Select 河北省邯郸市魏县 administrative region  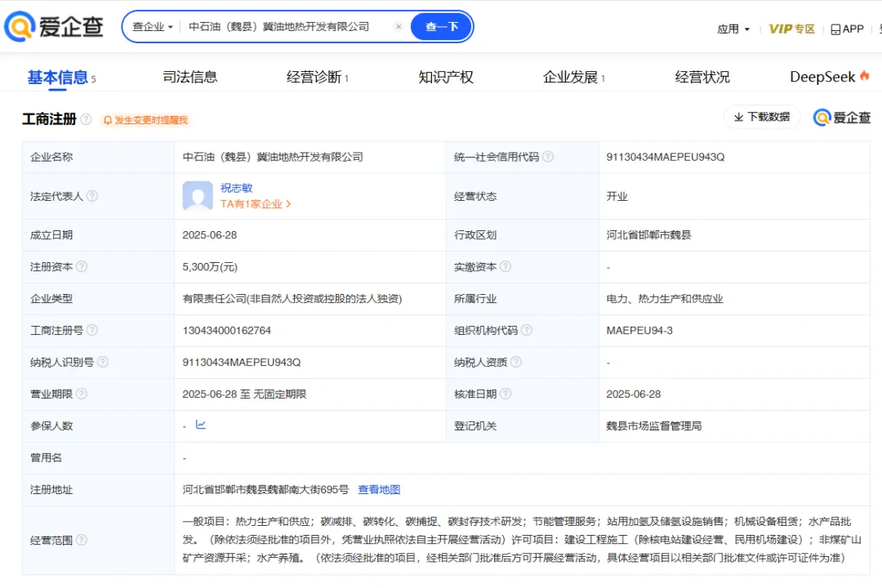648,235
